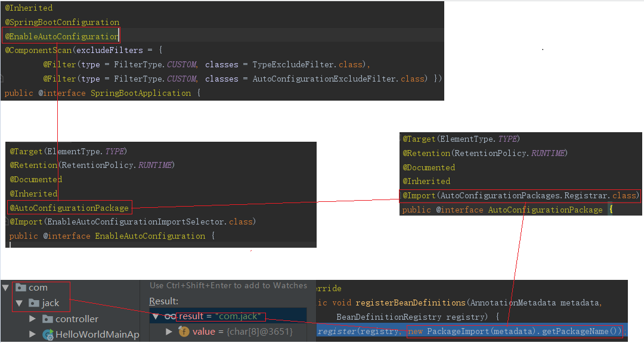Click @Retention in the AutoConfigurationPackage panel

[x=426, y=154]
